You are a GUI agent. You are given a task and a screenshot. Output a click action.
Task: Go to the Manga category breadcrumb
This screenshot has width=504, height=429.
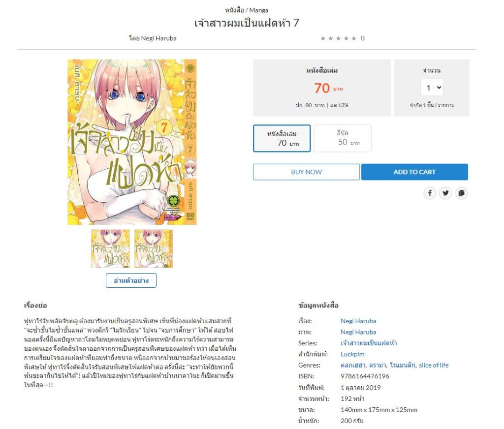[258, 10]
